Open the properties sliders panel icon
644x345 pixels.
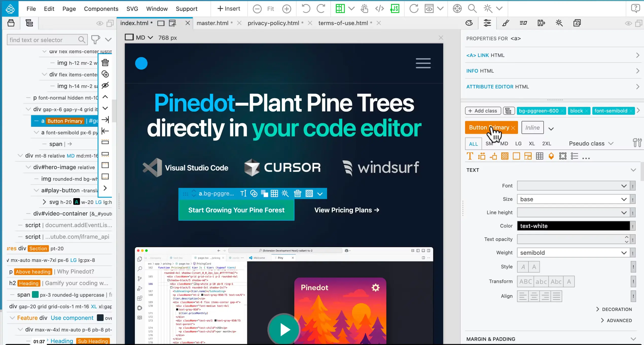(x=487, y=23)
